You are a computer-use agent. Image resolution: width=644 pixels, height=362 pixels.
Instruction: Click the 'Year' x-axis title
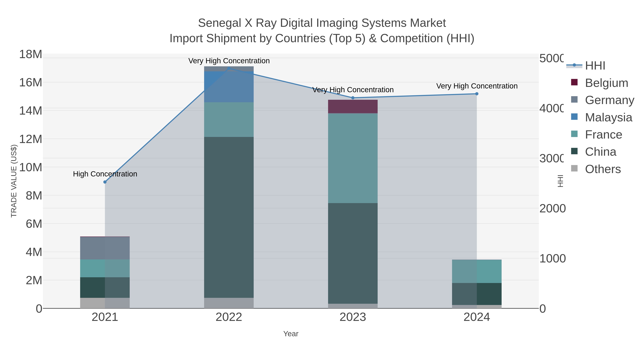(291, 334)
